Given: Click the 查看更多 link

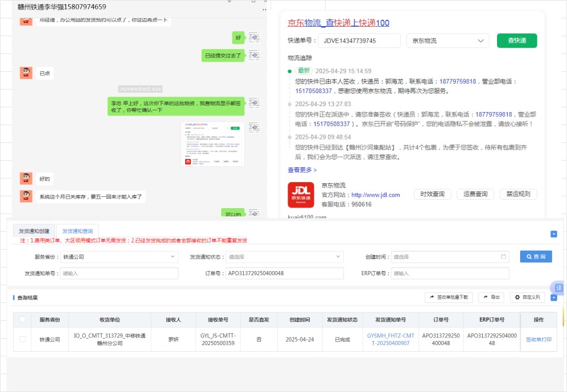Looking at the screenshot, I should [x=302, y=170].
